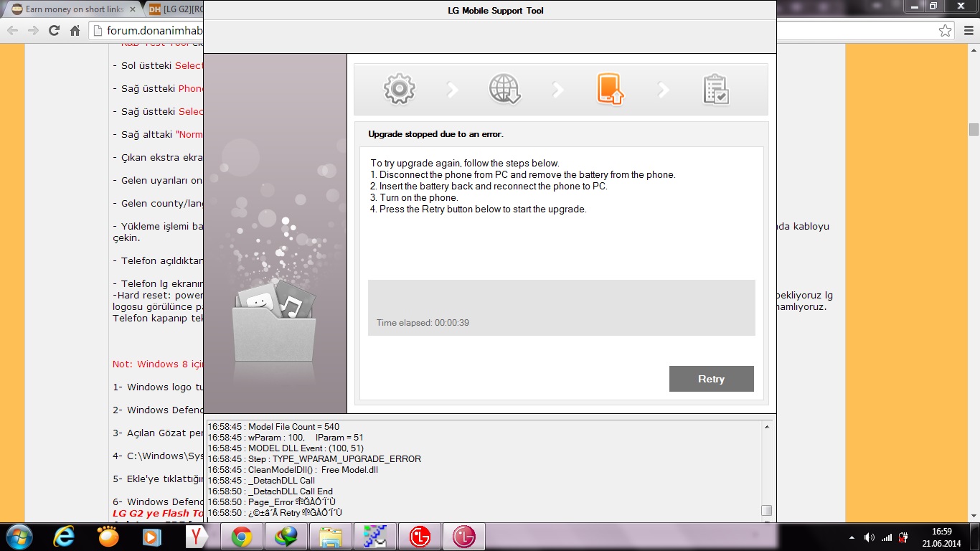
Task: Click the upgrade progress bar area
Action: 561,308
